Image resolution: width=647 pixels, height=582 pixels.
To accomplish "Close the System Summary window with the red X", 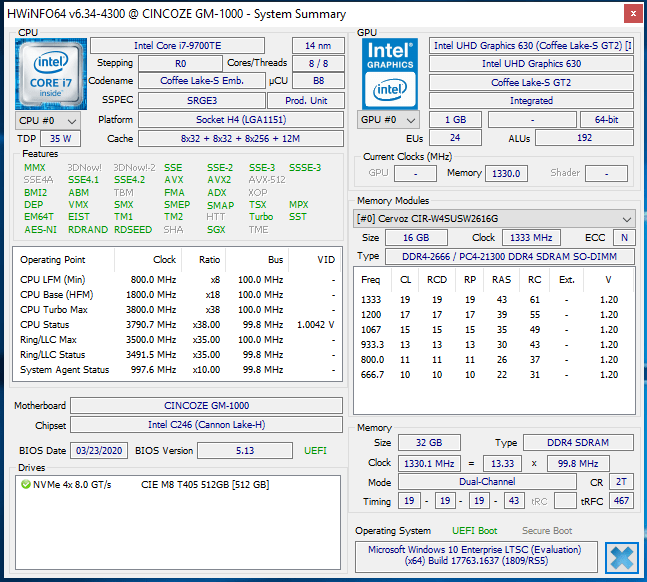I will point(633,14).
